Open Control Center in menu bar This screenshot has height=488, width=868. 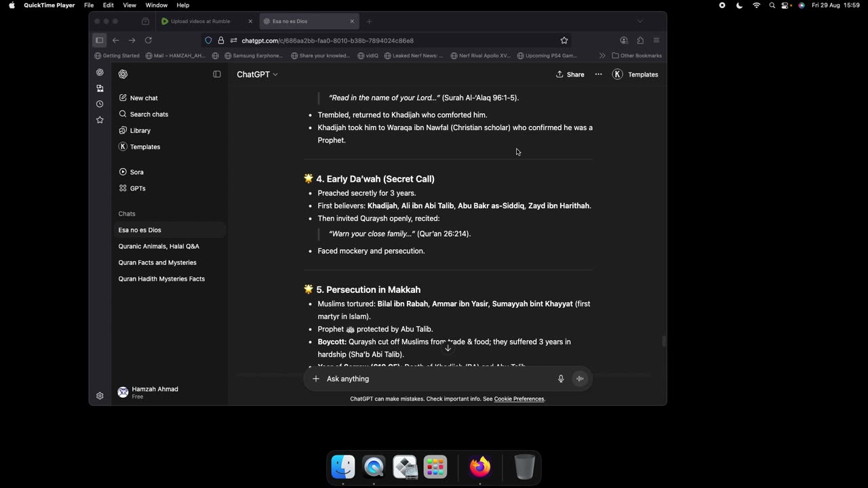787,5
